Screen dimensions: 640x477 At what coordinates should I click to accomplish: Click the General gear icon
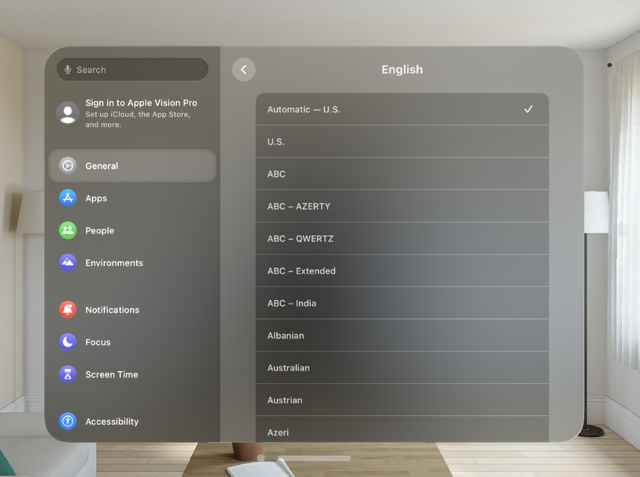[x=67, y=166]
